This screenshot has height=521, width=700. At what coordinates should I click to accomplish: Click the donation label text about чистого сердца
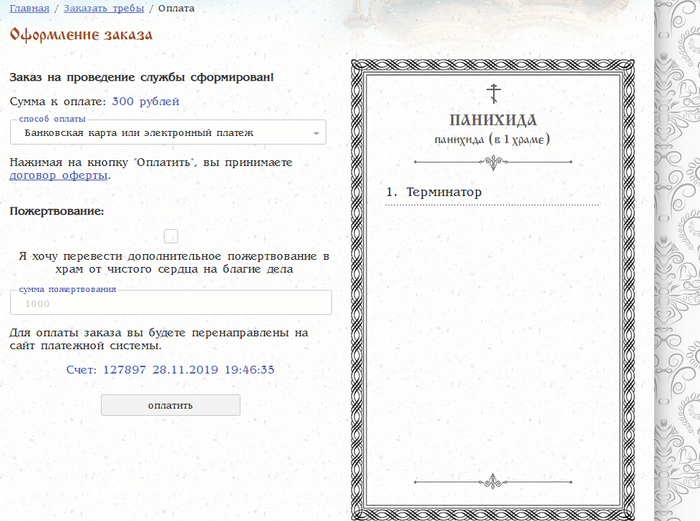coord(170,262)
